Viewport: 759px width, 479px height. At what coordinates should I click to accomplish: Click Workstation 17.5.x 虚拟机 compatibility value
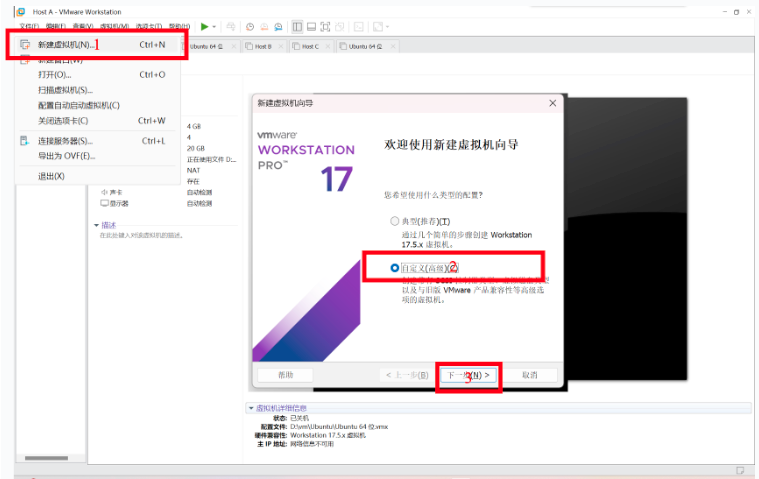328,435
